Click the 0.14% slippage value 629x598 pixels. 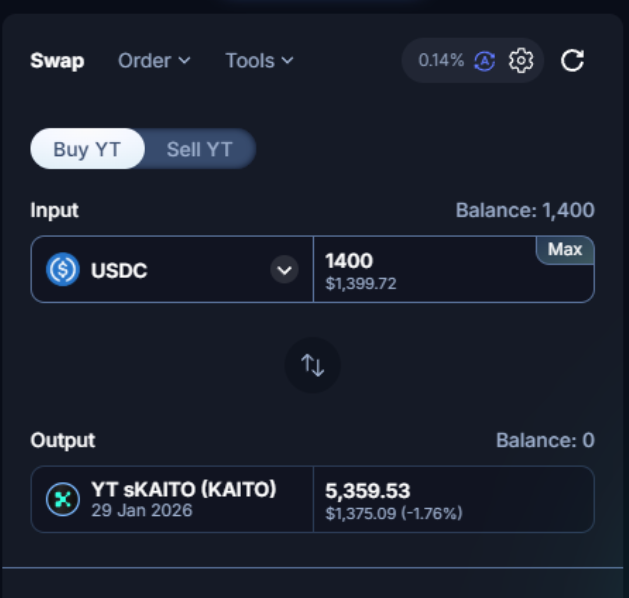click(x=441, y=61)
